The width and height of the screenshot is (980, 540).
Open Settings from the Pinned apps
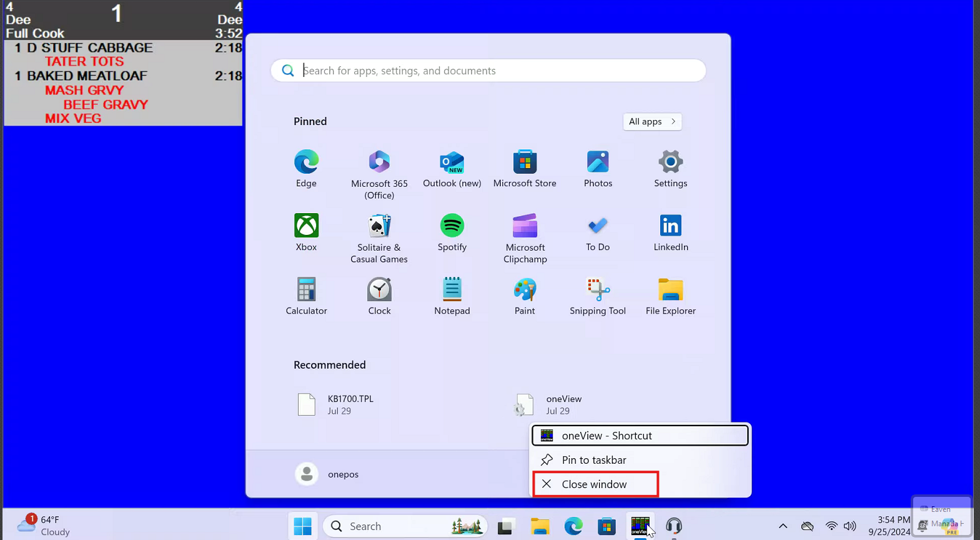click(x=671, y=169)
